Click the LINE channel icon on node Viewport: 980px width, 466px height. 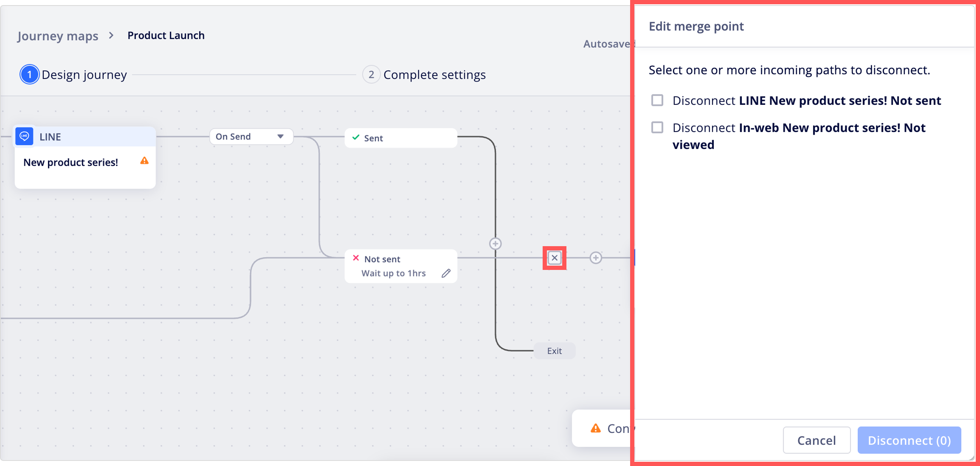(24, 136)
